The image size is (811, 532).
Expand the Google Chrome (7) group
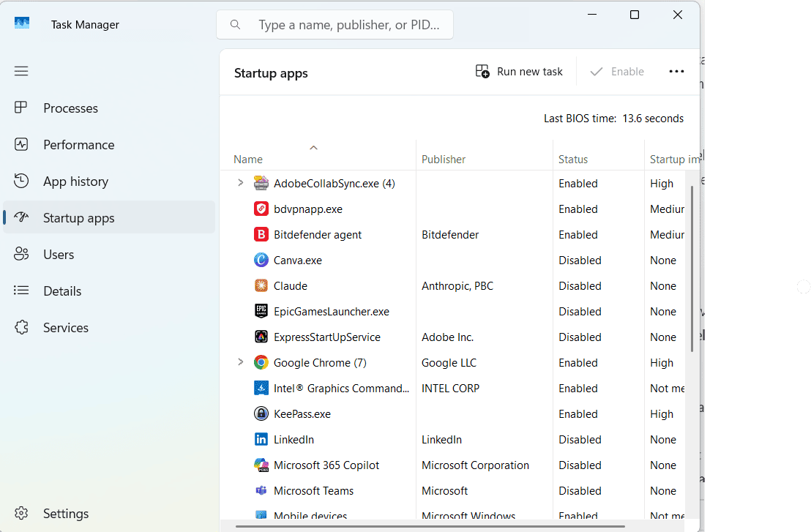tap(241, 362)
